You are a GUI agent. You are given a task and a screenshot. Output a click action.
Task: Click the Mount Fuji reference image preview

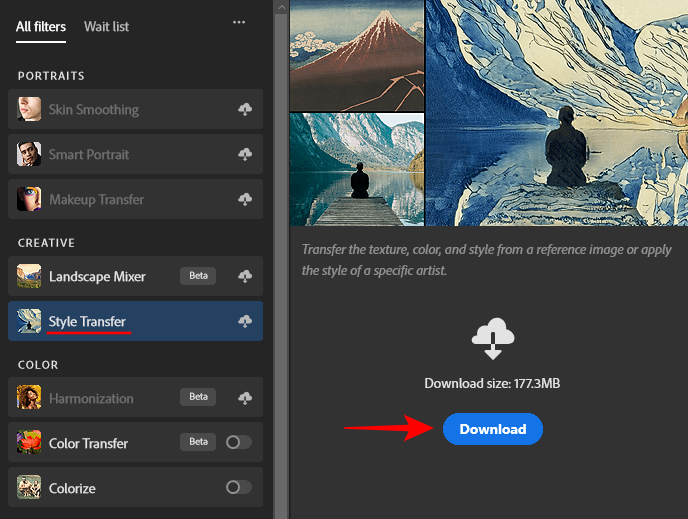point(357,55)
